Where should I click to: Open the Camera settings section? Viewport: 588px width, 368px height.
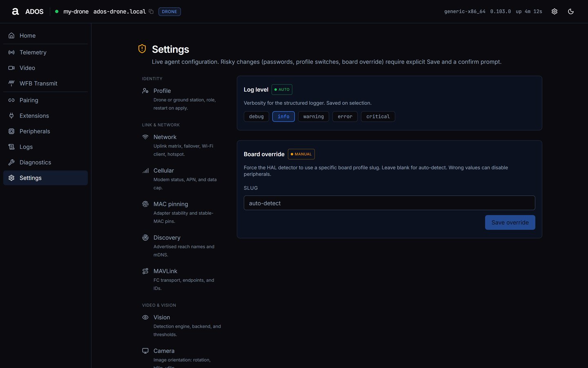pos(182,357)
